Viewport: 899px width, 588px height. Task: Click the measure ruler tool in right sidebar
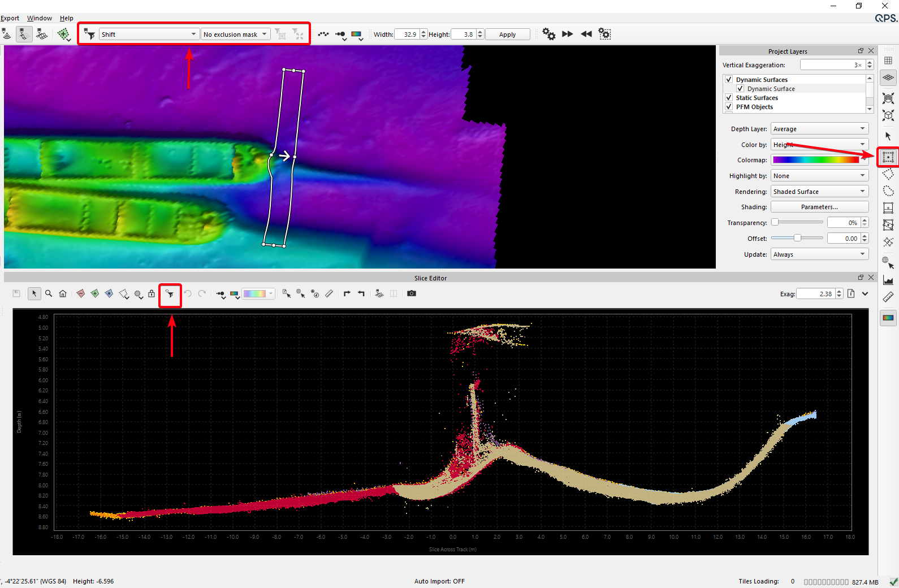[888, 297]
